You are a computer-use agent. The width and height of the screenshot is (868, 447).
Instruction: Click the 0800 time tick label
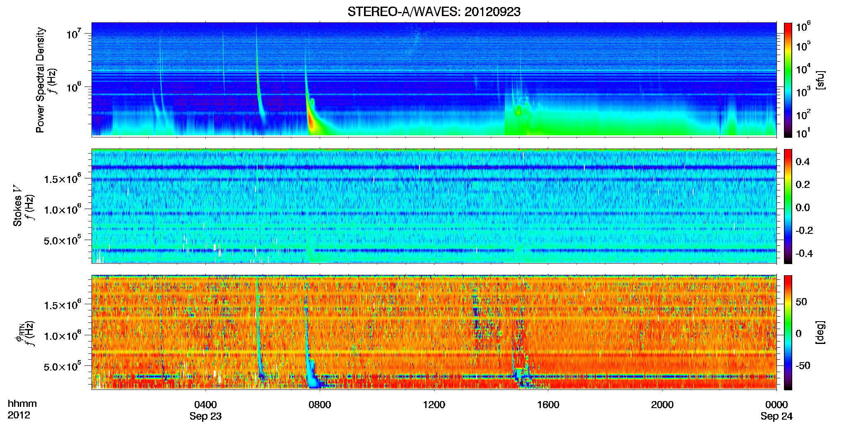click(x=320, y=404)
